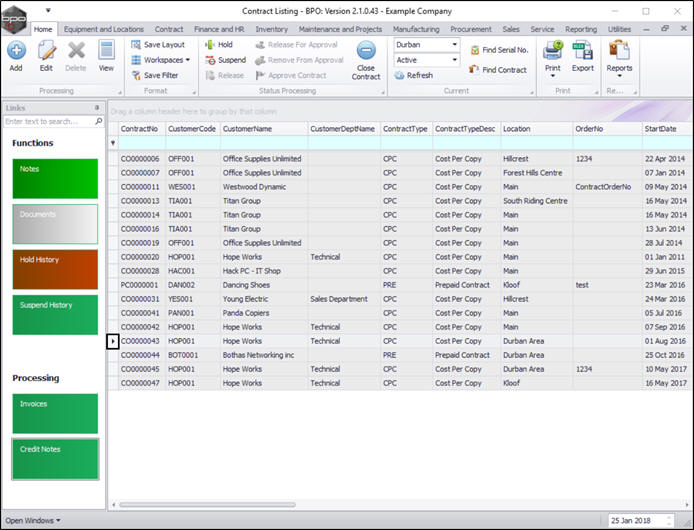Click the Print icon

tap(552, 52)
